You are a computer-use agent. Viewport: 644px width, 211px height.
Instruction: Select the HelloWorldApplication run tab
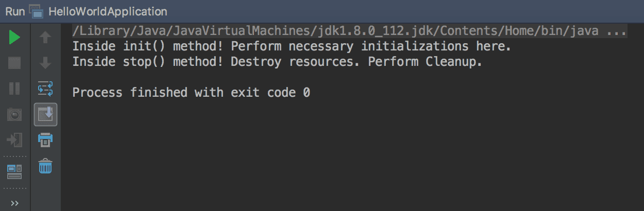click(x=107, y=11)
